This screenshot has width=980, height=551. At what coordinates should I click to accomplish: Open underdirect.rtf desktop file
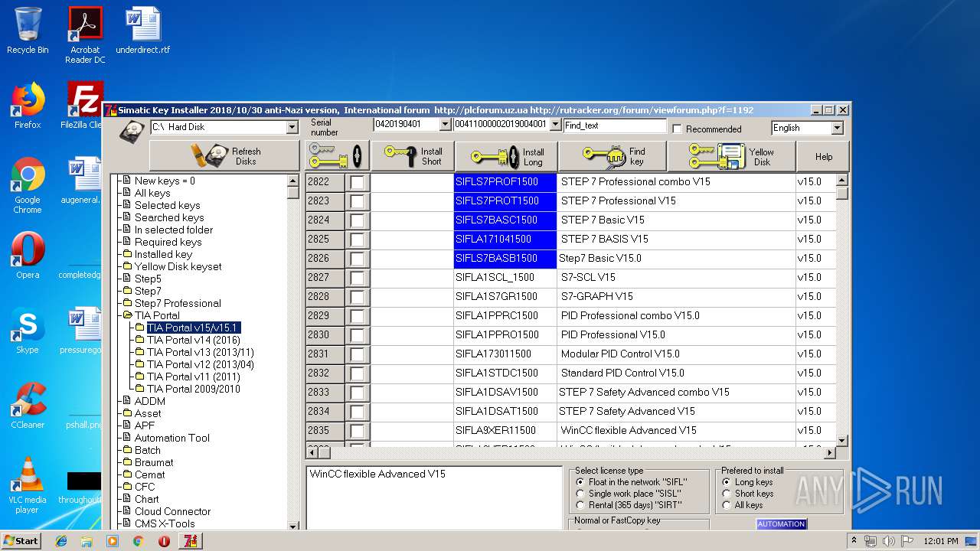[143, 31]
